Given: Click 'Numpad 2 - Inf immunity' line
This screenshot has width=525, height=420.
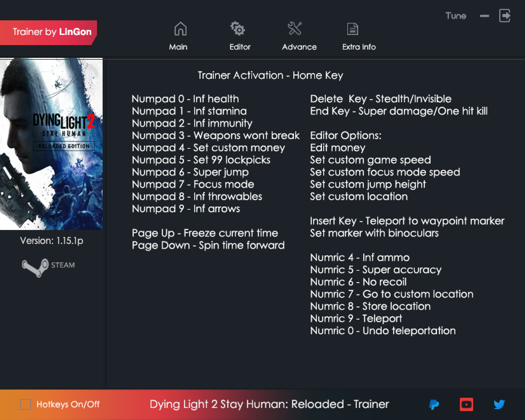Looking at the screenshot, I should tap(192, 123).
